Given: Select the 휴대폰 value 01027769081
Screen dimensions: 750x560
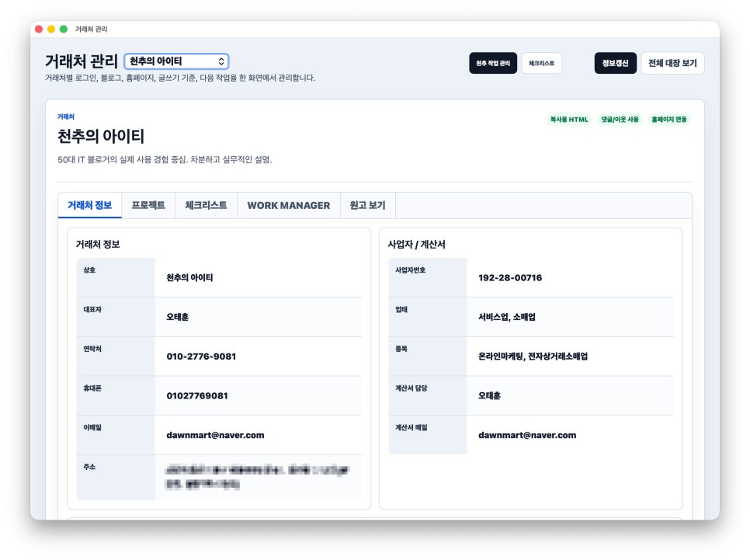Looking at the screenshot, I should pos(197,396).
